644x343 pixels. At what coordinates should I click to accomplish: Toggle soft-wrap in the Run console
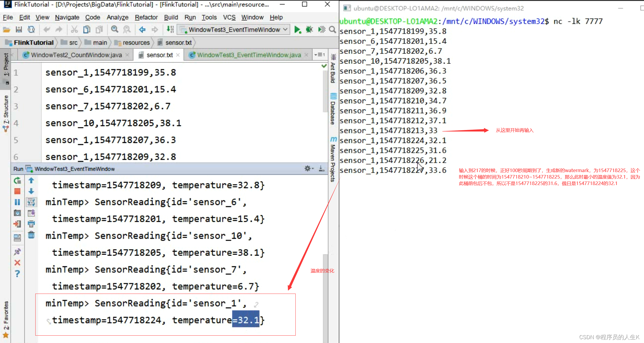31,202
